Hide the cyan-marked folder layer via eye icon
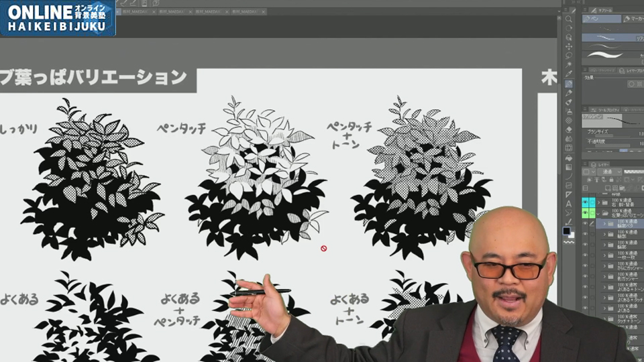 [x=585, y=202]
